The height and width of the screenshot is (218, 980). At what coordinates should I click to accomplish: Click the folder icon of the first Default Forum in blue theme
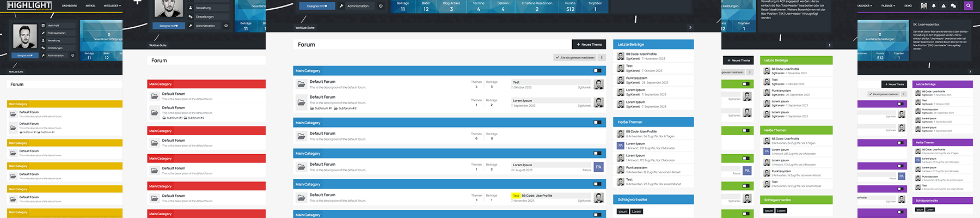pyautogui.click(x=301, y=84)
